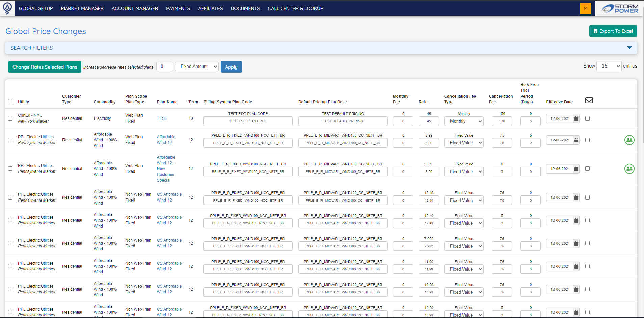Open Fixed Value dropdown for 7.922 rate row

pyautogui.click(x=464, y=246)
